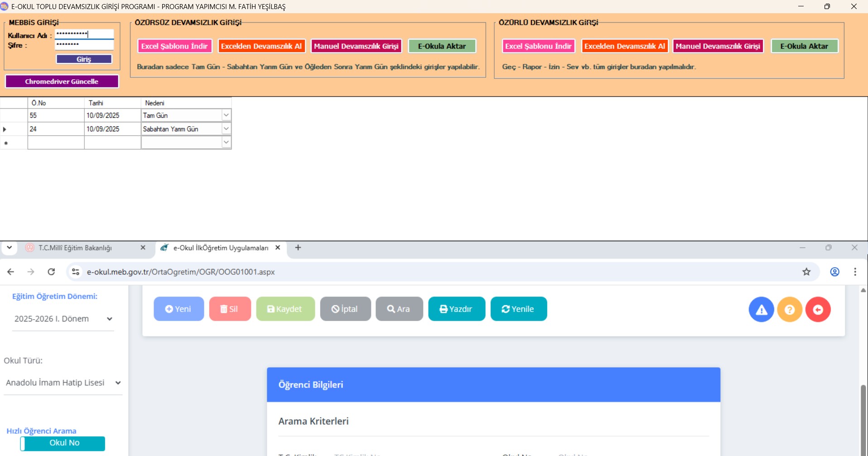Click Chromedriver Güncelle button
The height and width of the screenshot is (456, 868).
[62, 82]
